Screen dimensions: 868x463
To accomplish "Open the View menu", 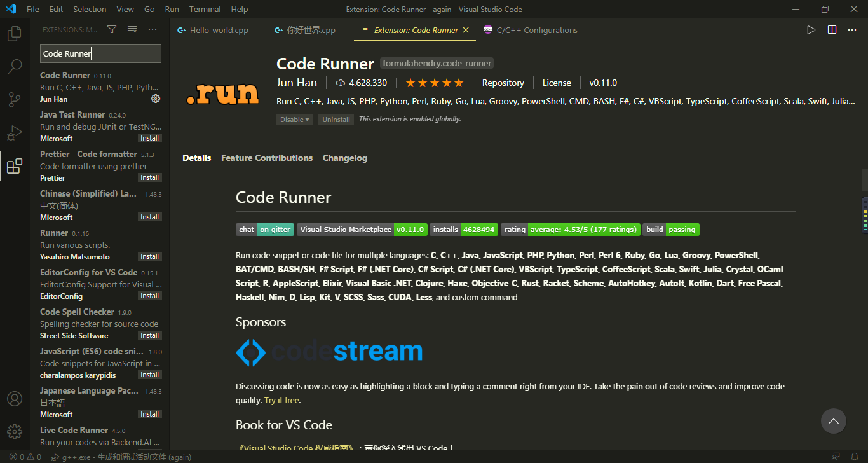I will (125, 10).
